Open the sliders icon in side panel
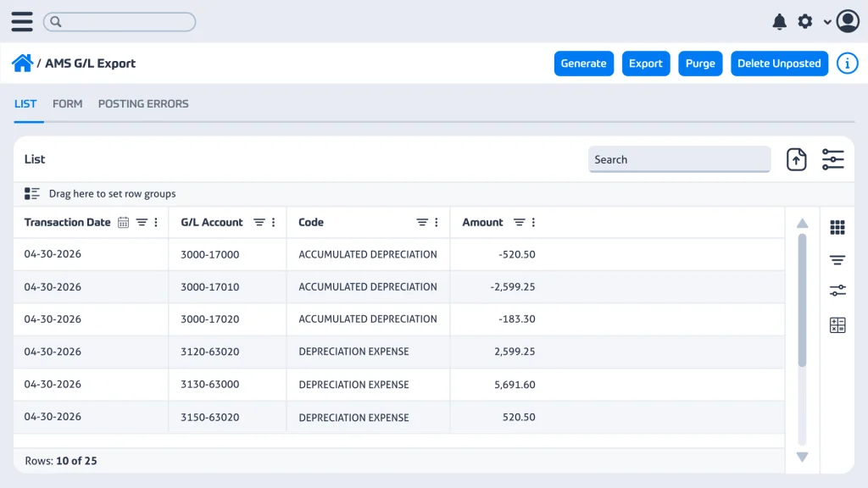This screenshot has width=868, height=488. 837,291
